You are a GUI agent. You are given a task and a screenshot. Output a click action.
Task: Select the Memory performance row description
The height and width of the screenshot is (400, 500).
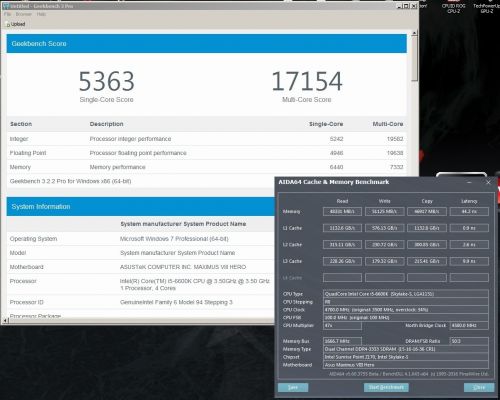coord(118,167)
